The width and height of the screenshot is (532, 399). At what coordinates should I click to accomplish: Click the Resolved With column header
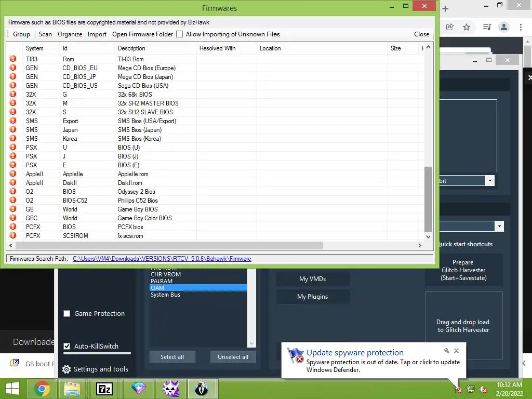(x=227, y=48)
